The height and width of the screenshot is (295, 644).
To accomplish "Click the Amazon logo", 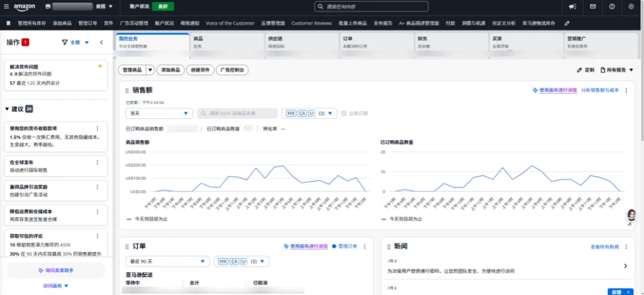I will (x=24, y=7).
